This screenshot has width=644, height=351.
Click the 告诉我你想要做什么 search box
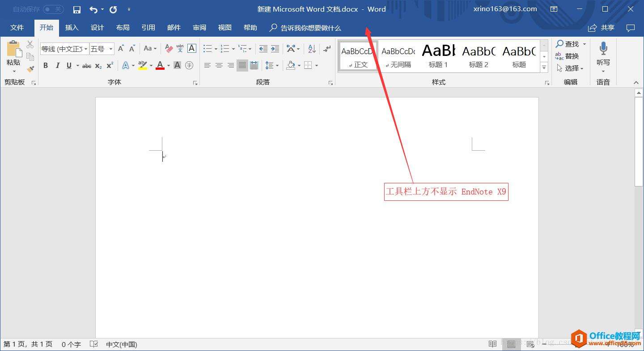point(310,28)
